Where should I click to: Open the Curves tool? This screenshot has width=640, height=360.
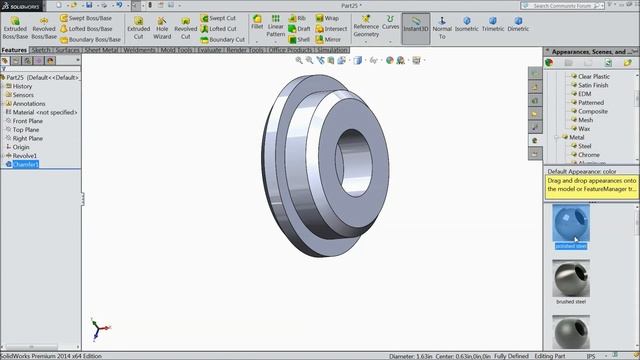(390, 22)
